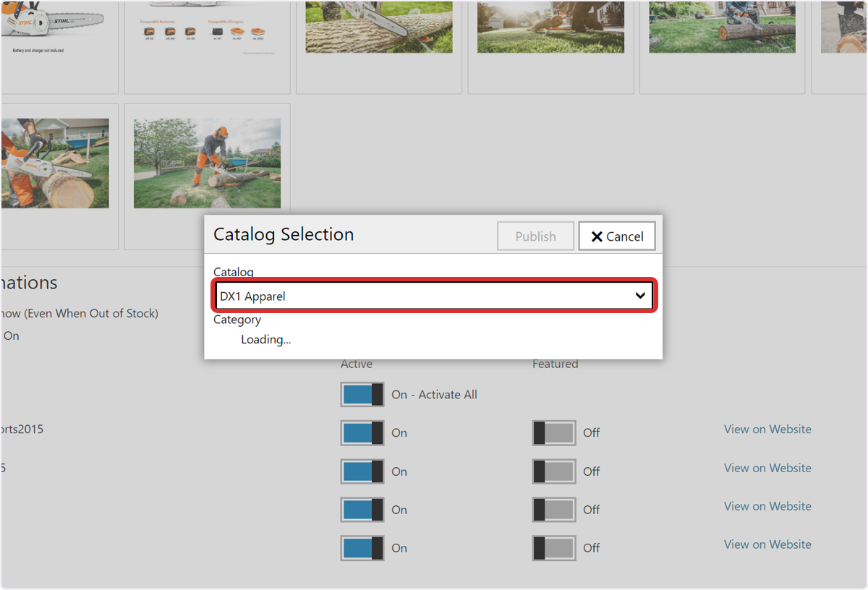
Task: Click the Catalog Selection dialog title
Action: click(284, 234)
